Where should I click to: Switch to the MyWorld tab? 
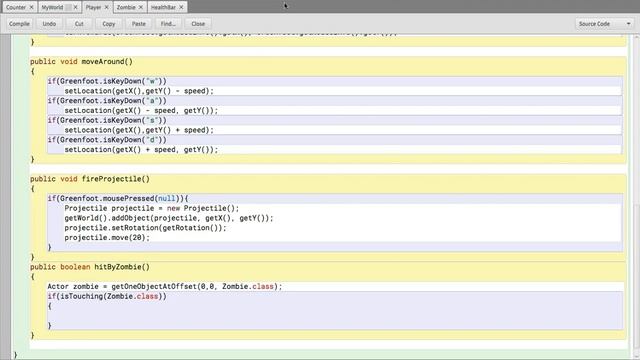(52, 7)
